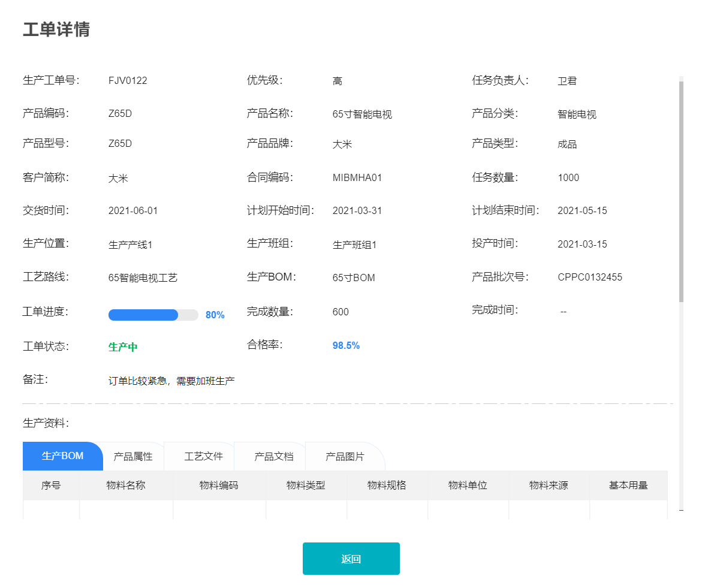This screenshot has height=588, width=702.
Task: Click the 基本用量 column header
Action: (628, 486)
